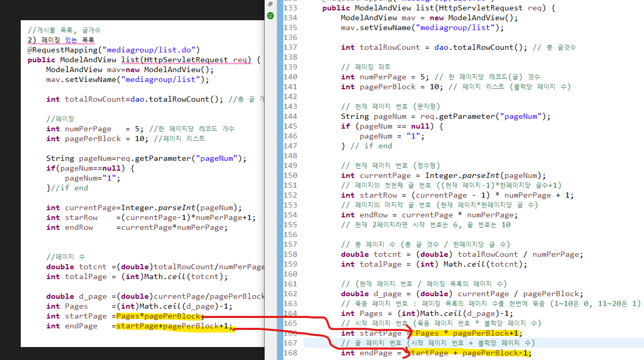
Task: Click the "2) 페이징 있는 목록" heading in left document
Action: click(61, 40)
